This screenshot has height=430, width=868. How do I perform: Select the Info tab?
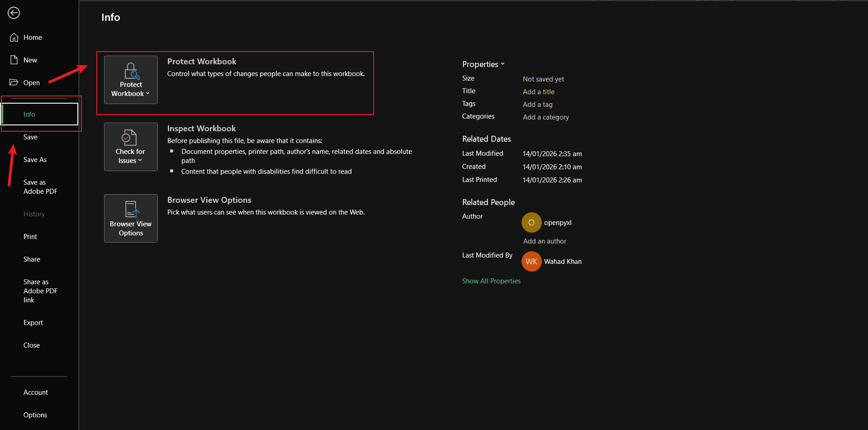click(40, 114)
